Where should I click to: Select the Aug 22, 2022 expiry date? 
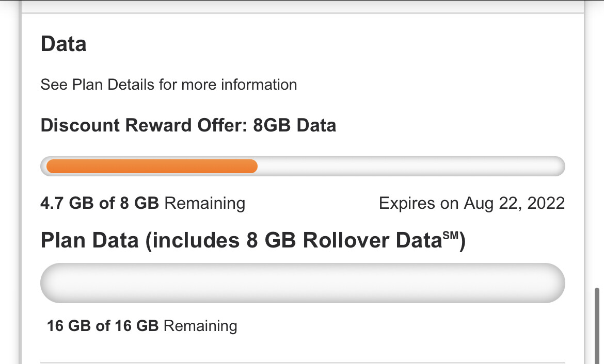(514, 203)
